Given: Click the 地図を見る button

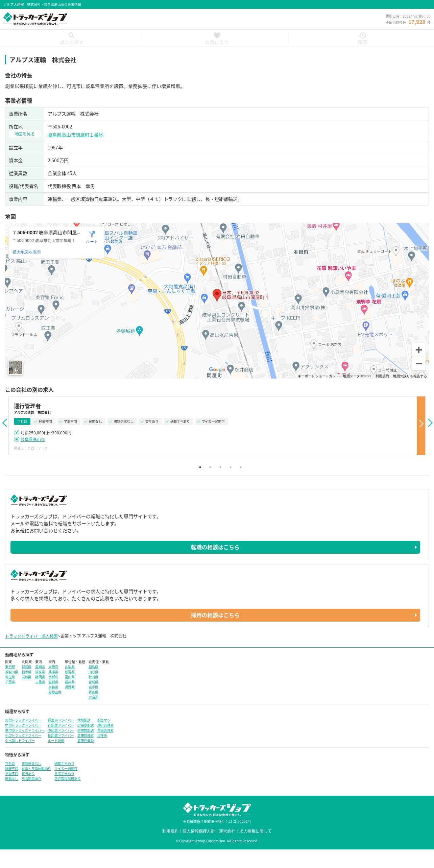Looking at the screenshot, I should (25, 134).
